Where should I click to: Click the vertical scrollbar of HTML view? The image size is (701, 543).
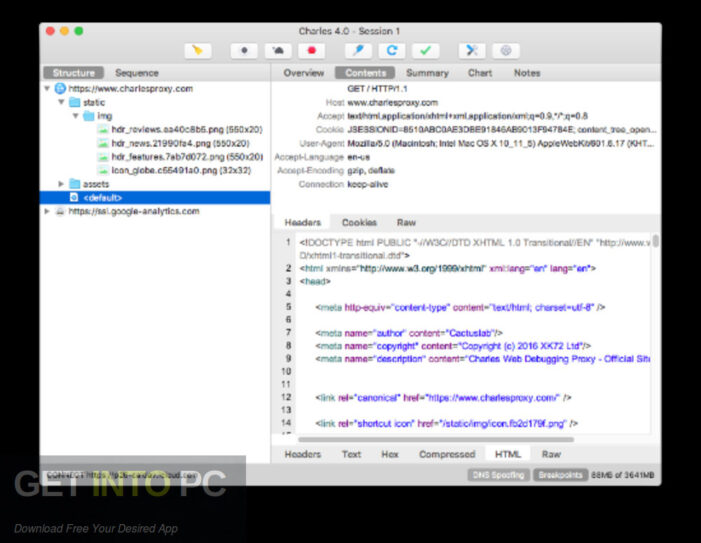656,241
